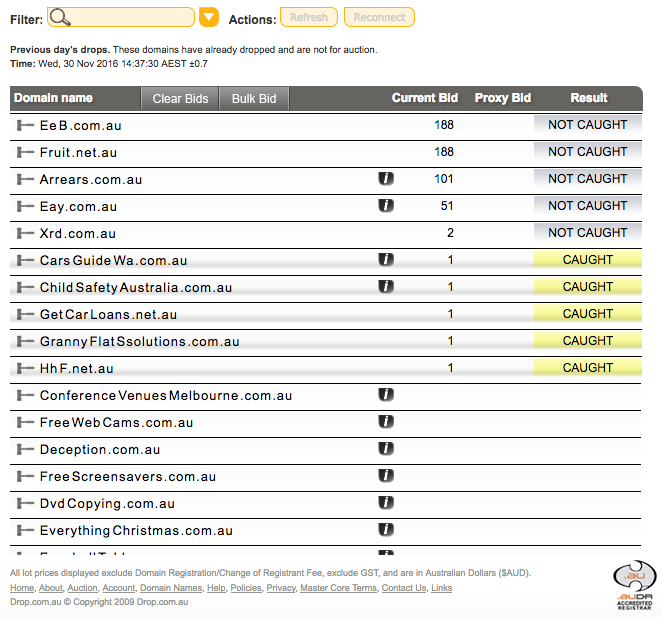Open info icon for EverythingChristmas.com.au
The image size is (662, 617).
[x=386, y=530]
